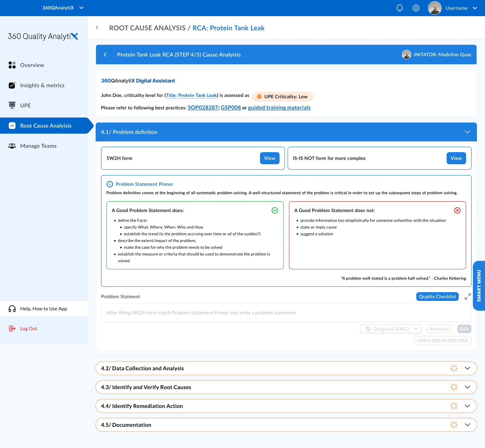Click the UPE Criticality: Low status indicator
Image resolution: width=485 pixels, height=448 pixels.
coord(282,97)
